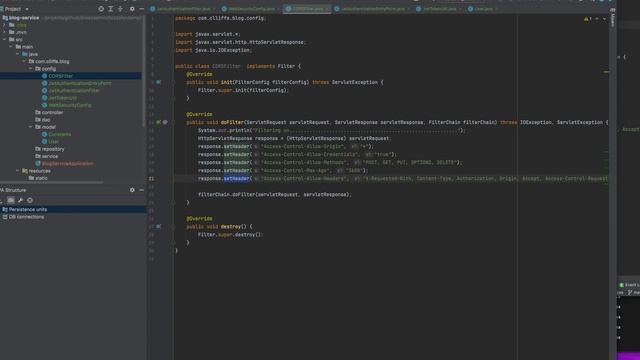The image size is (640, 360).
Task: Collapse the java source folder
Action: point(18,54)
